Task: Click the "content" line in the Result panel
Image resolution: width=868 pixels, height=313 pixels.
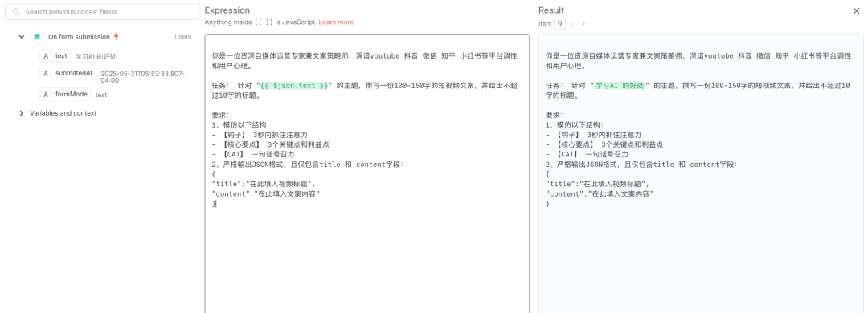Action: click(x=600, y=194)
